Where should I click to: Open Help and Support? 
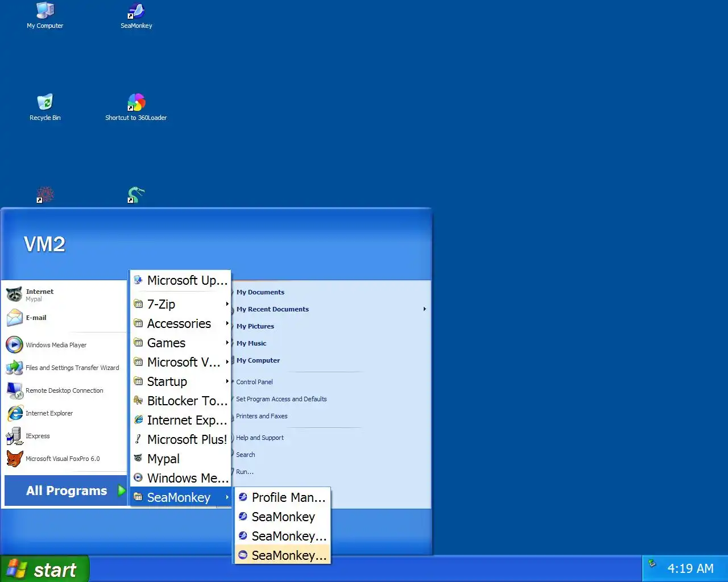pos(260,438)
